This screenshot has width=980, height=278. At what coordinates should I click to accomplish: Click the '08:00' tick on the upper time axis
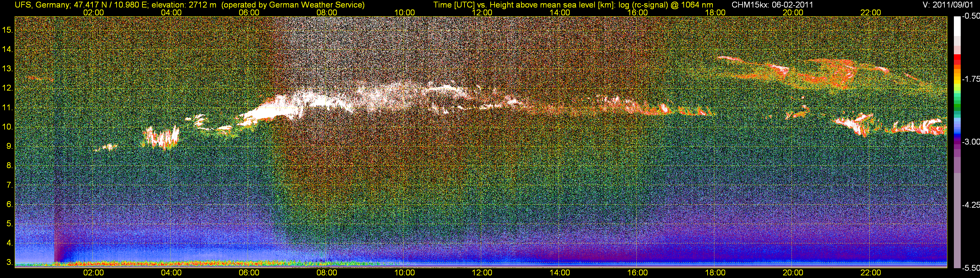(x=327, y=12)
